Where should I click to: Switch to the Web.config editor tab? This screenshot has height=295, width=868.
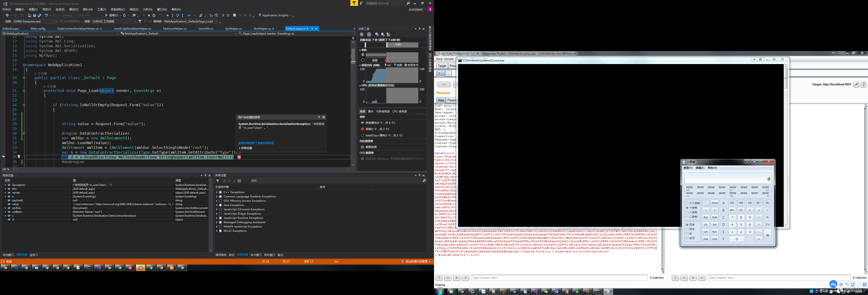coord(38,29)
